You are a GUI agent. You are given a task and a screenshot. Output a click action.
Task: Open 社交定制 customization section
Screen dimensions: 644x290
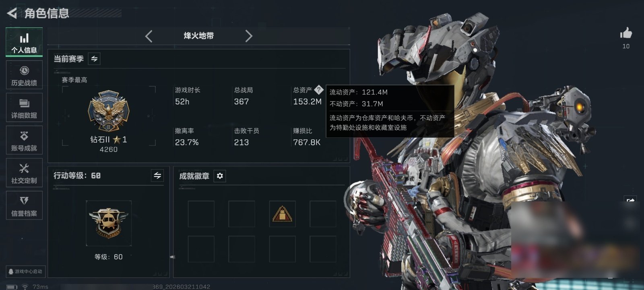(24, 173)
